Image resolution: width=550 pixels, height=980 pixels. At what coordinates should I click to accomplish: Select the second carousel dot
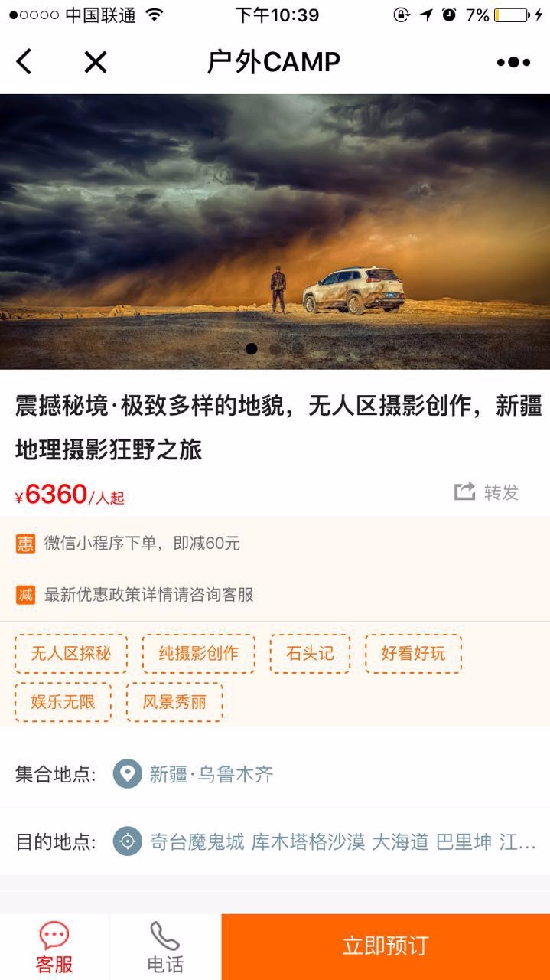tap(275, 348)
